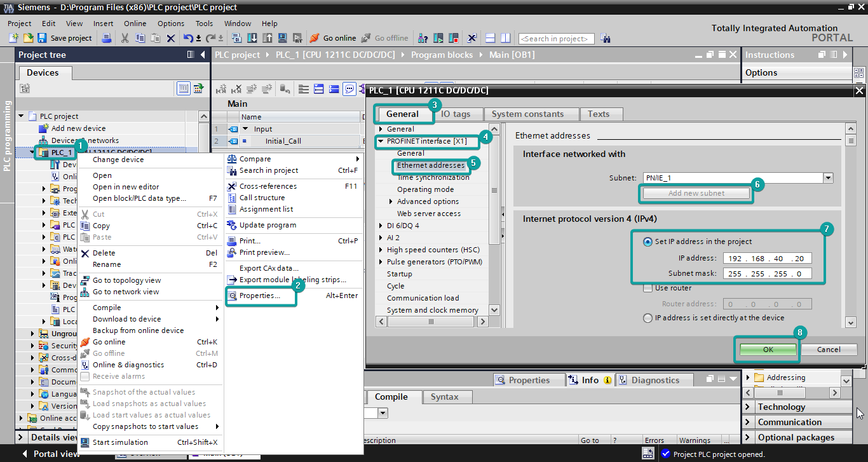This screenshot has height=462, width=868.
Task: Toggle overview view icon in project tree
Action: (x=184, y=88)
